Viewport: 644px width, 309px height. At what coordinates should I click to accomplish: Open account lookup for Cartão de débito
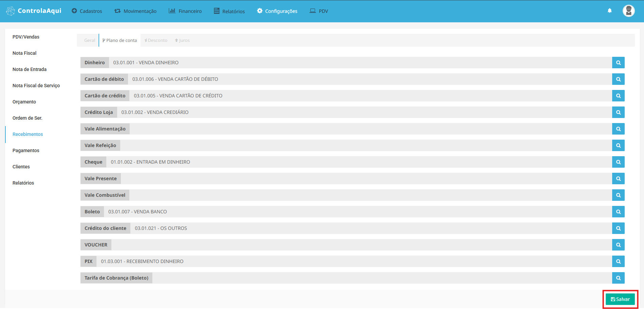618,79
